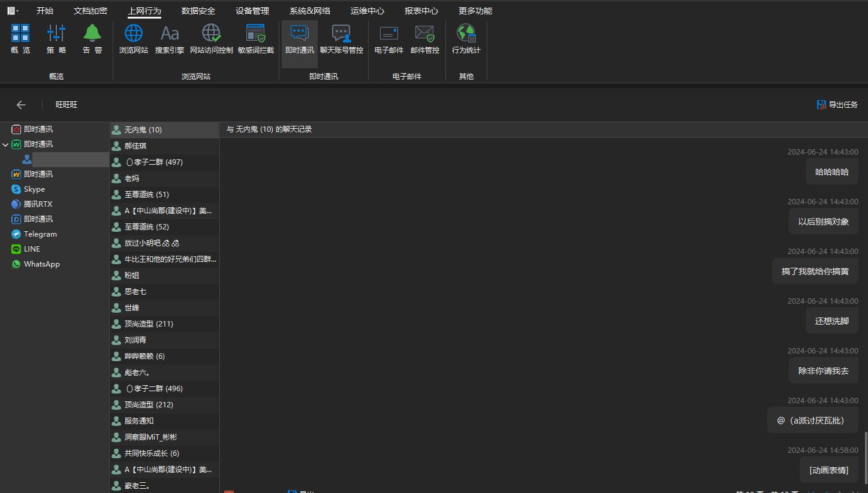
Task: Open the 顶尚造型 (211) group chat
Action: [164, 324]
